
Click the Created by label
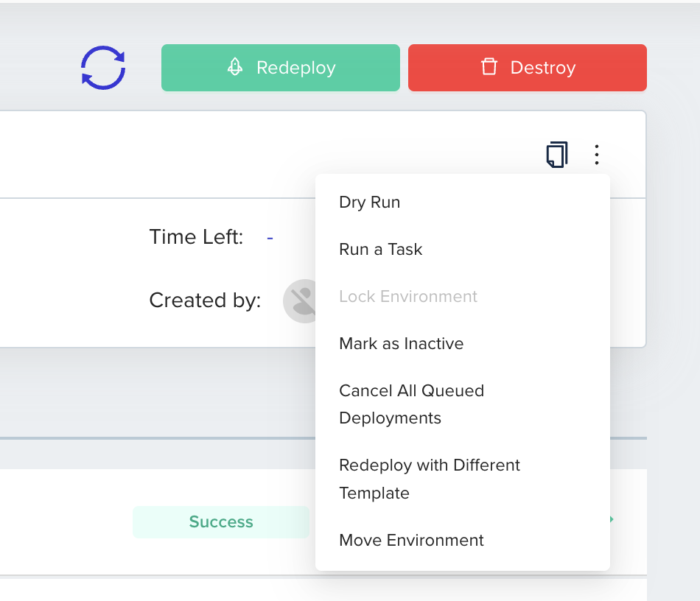tap(205, 300)
